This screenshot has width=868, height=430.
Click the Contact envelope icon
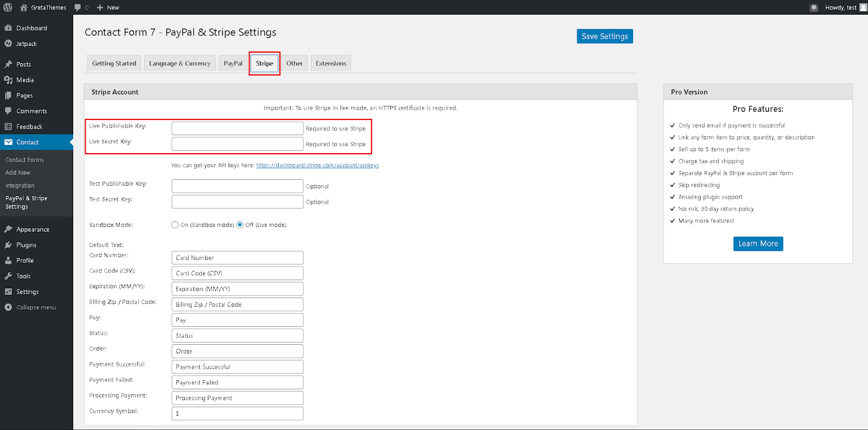[x=8, y=142]
